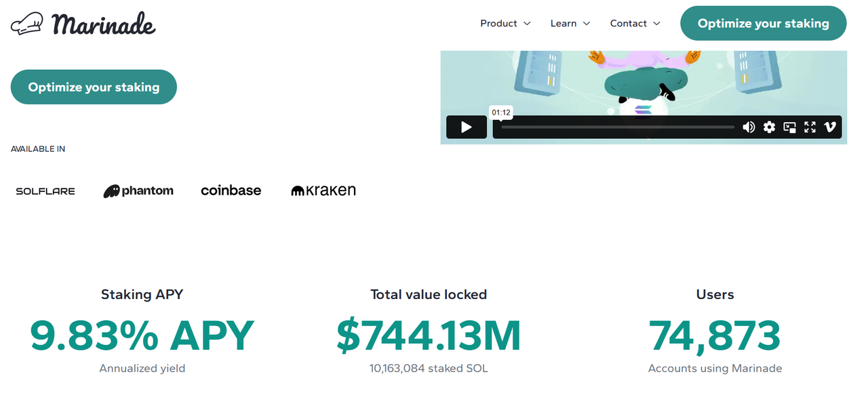868x400 pixels.
Task: Open video settings gear
Action: [769, 127]
